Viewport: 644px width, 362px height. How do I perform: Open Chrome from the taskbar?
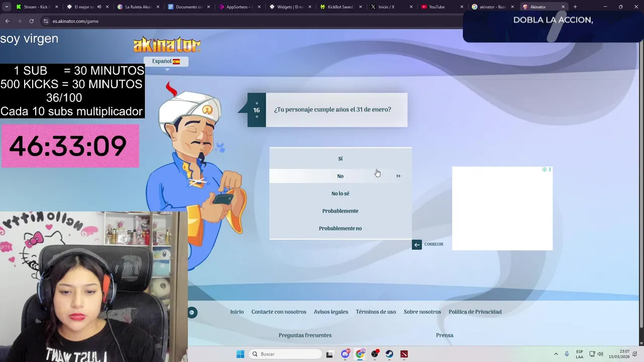click(360, 354)
